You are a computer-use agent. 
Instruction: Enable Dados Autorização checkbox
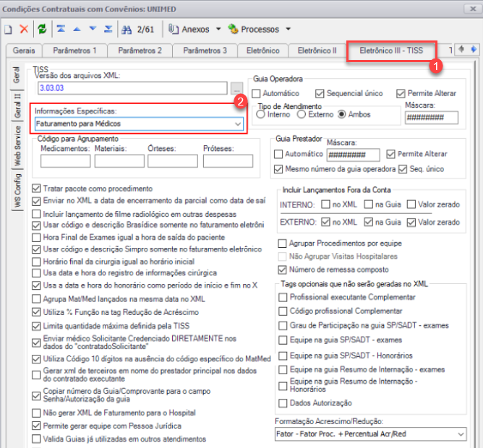click(283, 403)
